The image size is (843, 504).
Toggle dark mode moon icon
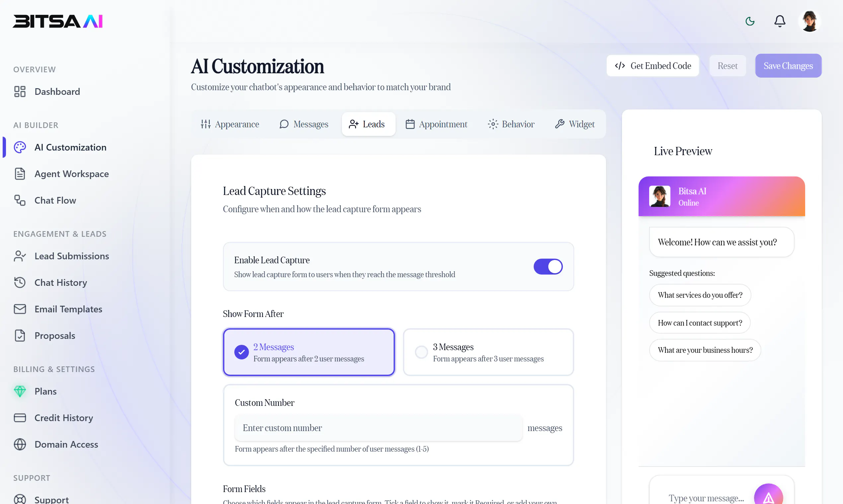point(750,22)
